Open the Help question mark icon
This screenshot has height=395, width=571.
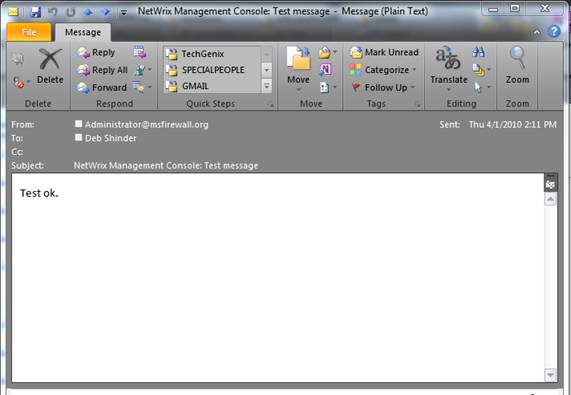click(554, 32)
